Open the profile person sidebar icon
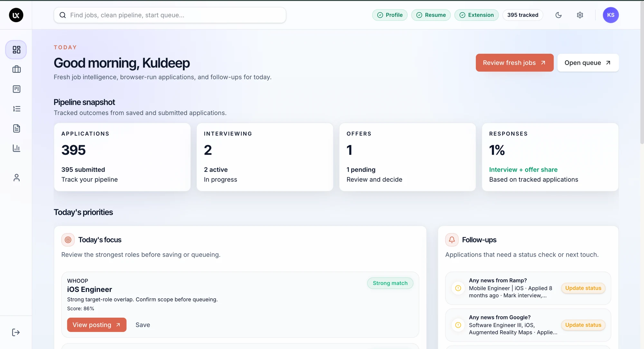The height and width of the screenshot is (349, 644). pos(16,178)
